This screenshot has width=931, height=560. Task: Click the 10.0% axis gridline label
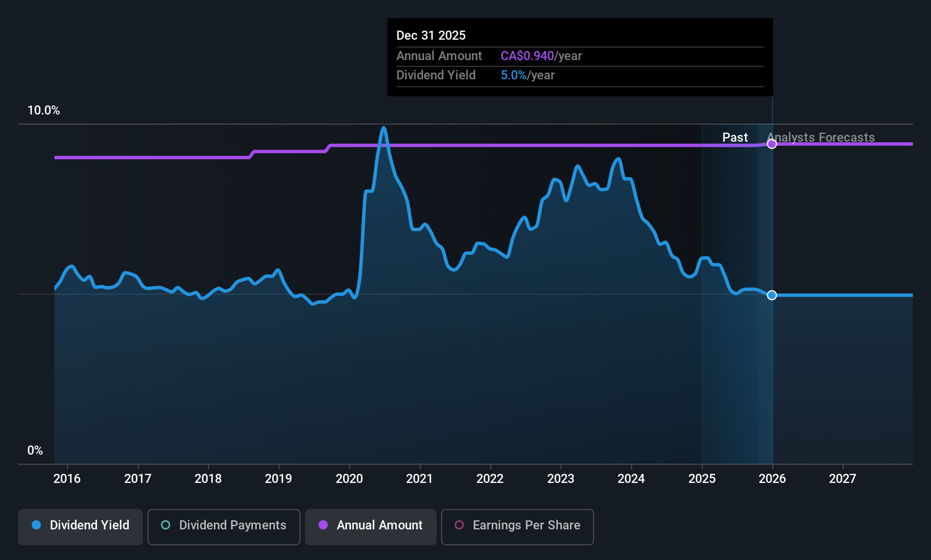click(x=44, y=111)
